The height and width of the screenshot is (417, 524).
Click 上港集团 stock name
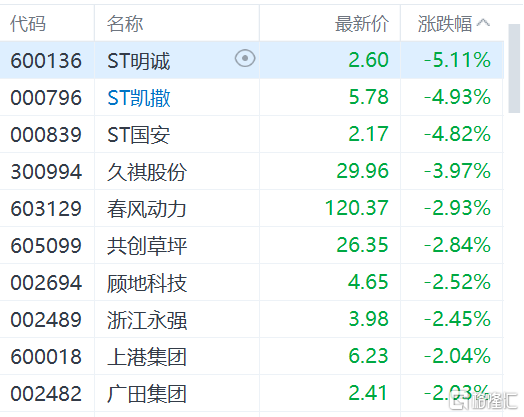click(147, 357)
